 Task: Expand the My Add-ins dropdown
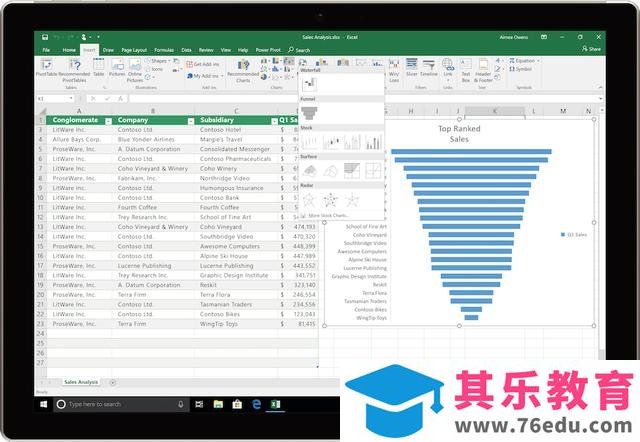click(222, 76)
